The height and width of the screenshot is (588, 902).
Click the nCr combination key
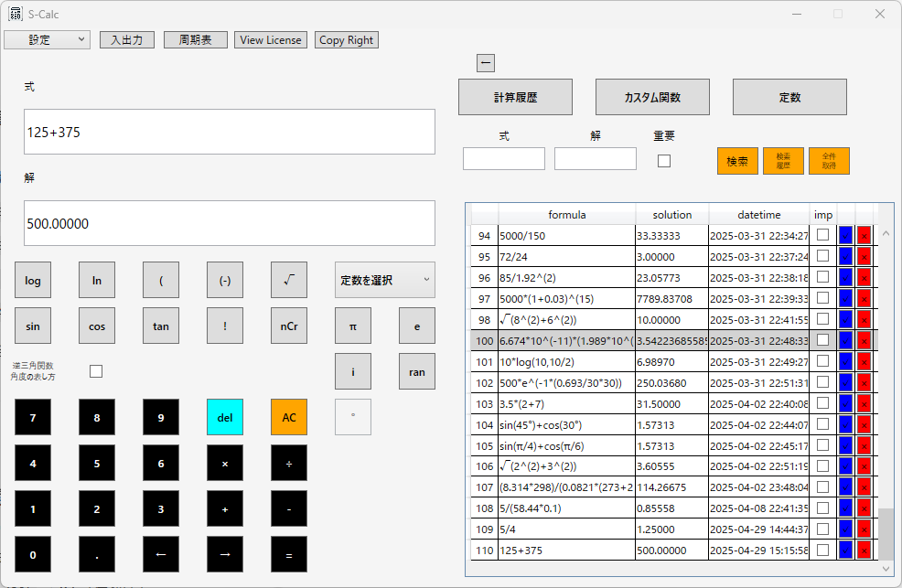click(289, 326)
